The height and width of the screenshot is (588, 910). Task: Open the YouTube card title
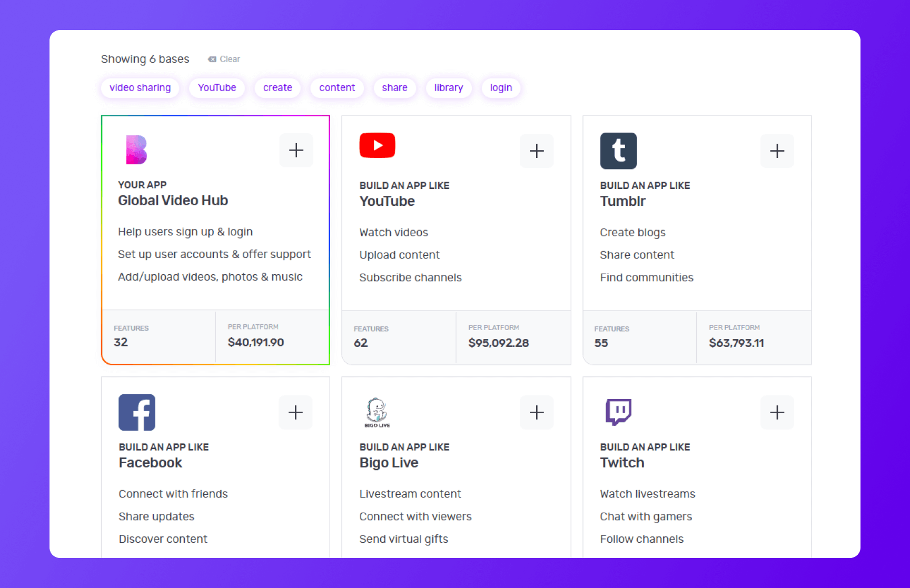coord(387,201)
